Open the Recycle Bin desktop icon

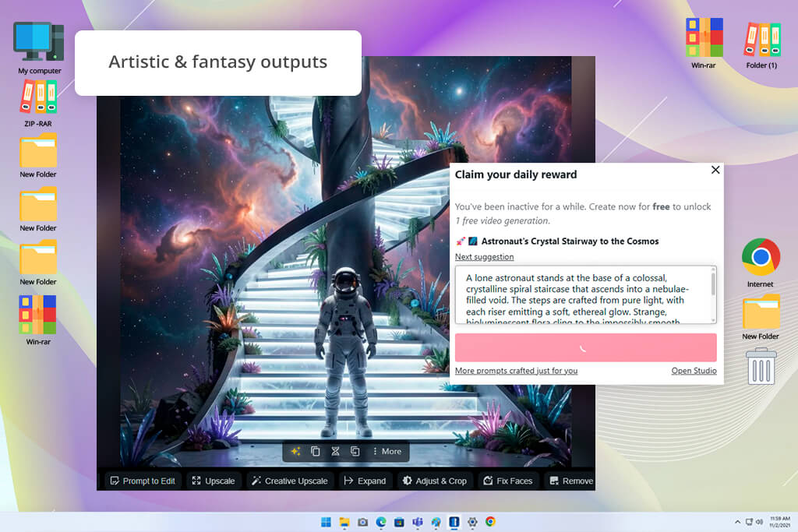(x=761, y=365)
